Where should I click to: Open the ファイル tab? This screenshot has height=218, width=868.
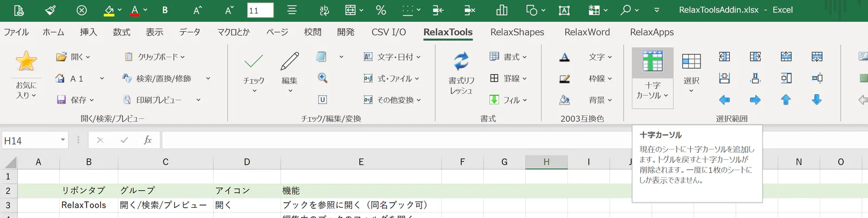(x=16, y=32)
